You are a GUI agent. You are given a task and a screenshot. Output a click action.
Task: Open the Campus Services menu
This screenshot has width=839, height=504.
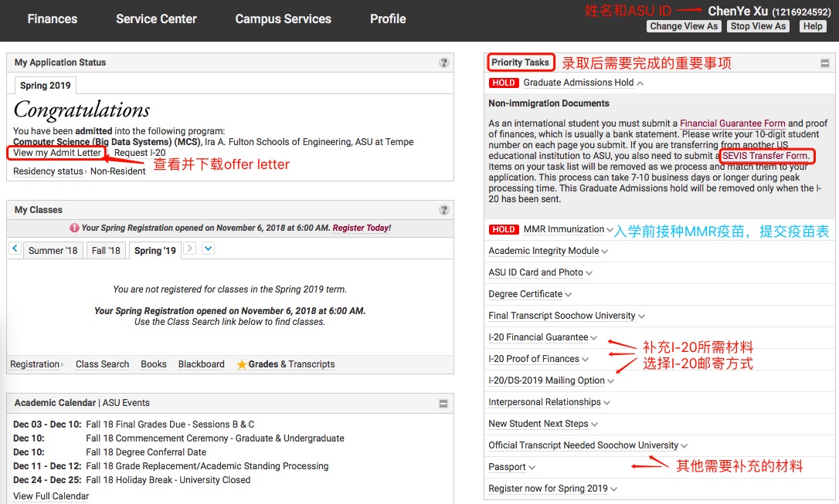(x=283, y=19)
